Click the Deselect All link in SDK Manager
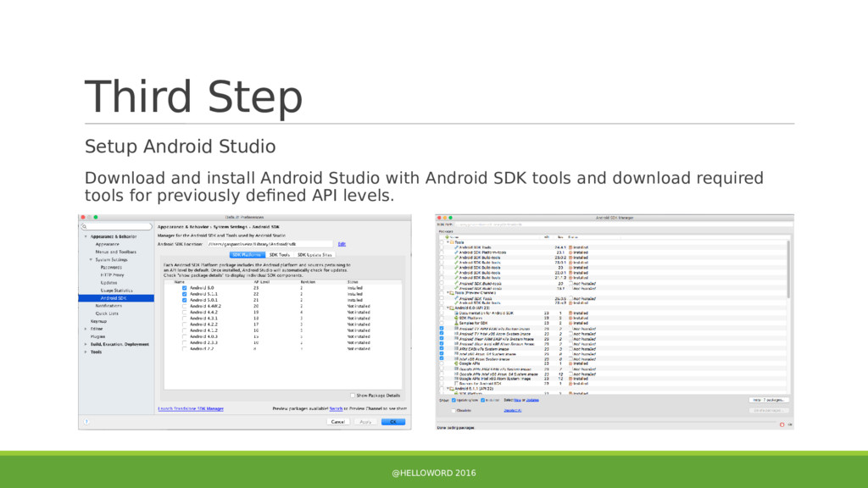This screenshot has width=868, height=488. point(512,411)
